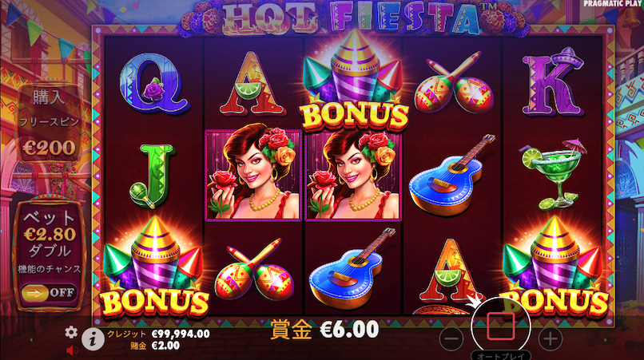Open the settings gear icon
644x360 pixels.
[71, 332]
